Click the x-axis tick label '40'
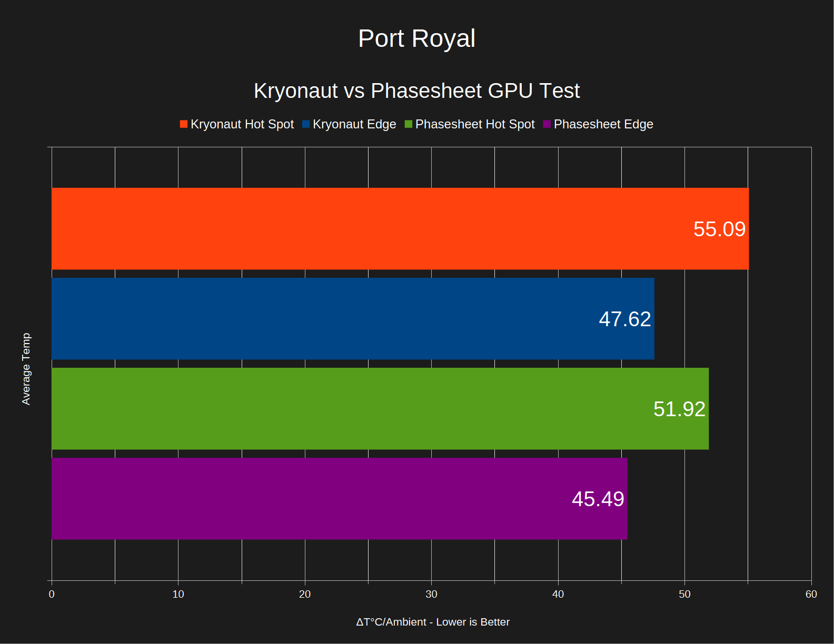 [x=558, y=594]
